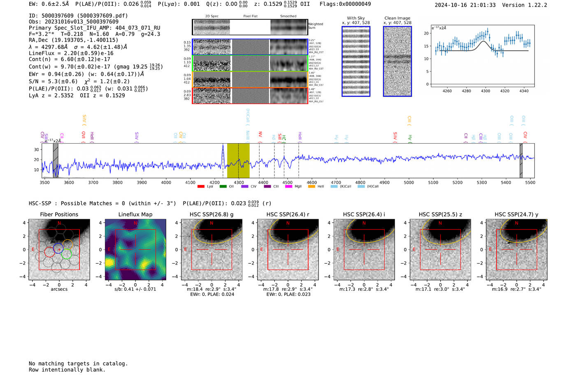Click the 2024-10-16 timestamp in header

(465, 5)
